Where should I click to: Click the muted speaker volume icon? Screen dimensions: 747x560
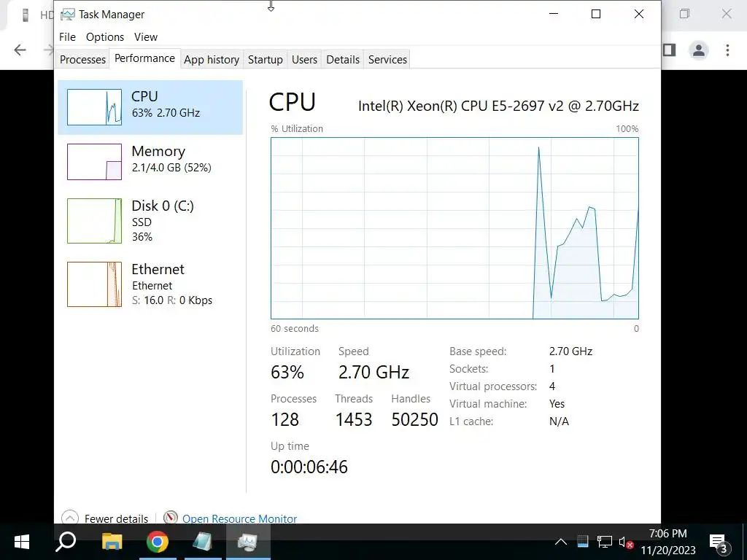click(x=625, y=542)
